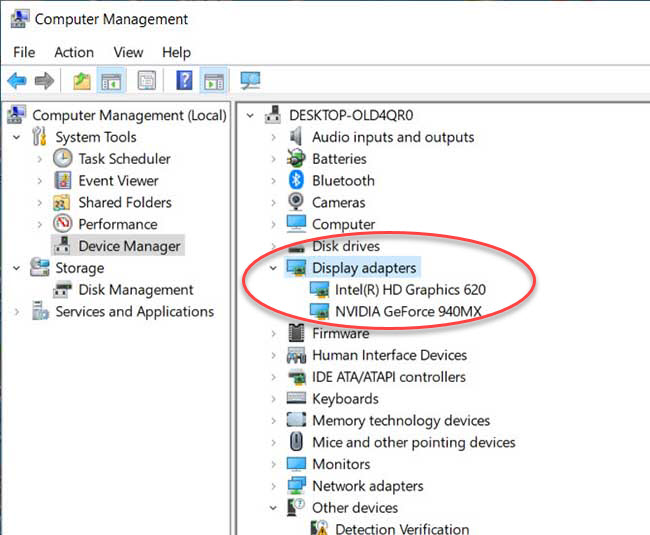Click the Mice pointing devices icon
650x535 pixels.
click(296, 442)
